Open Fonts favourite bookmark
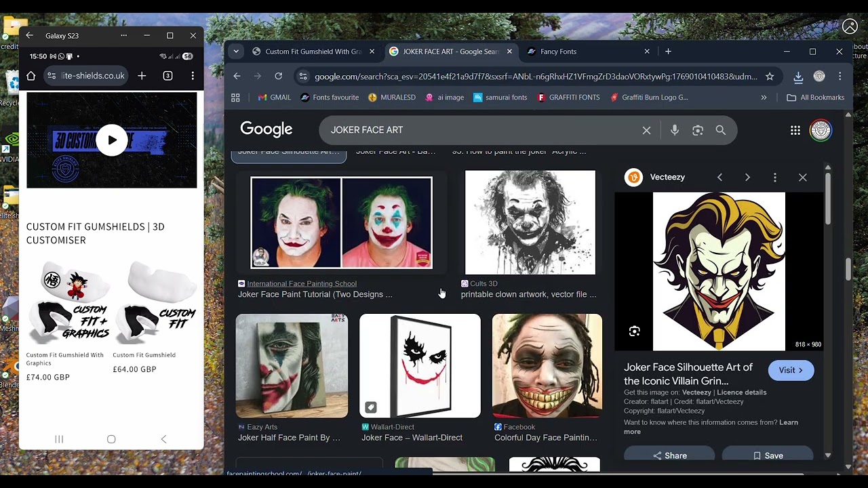 tap(330, 98)
